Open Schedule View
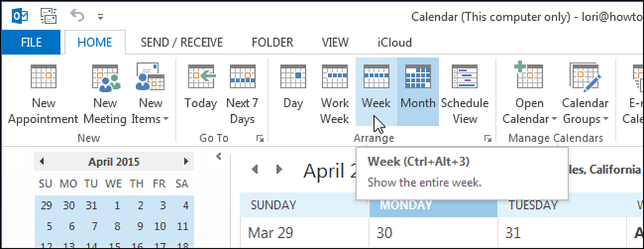This screenshot has width=644, height=249. (x=465, y=95)
